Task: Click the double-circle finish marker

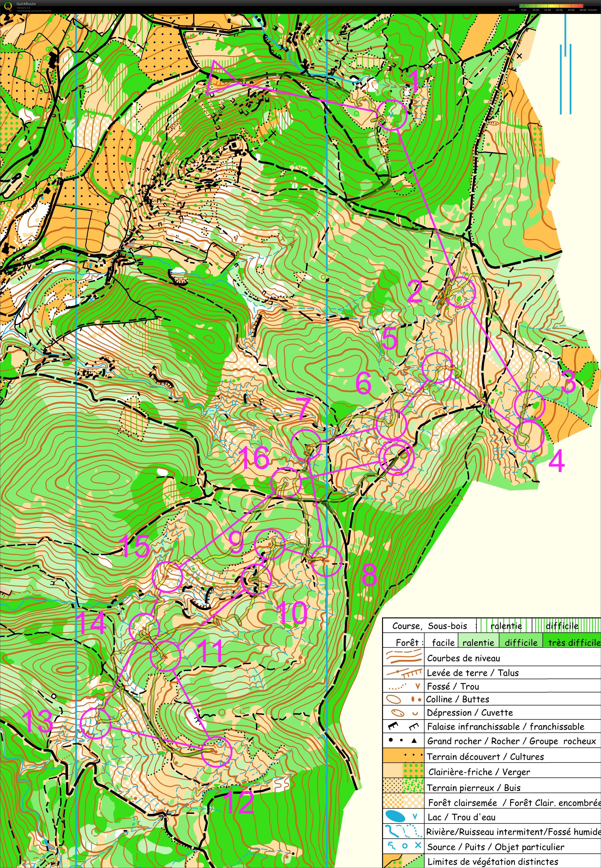Action: pos(396,458)
